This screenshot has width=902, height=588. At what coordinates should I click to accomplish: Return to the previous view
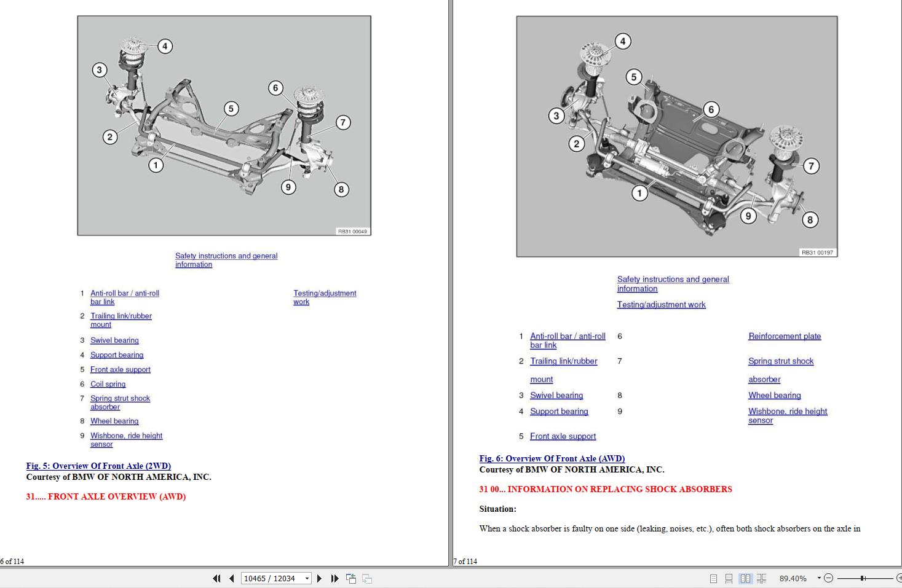click(351, 578)
